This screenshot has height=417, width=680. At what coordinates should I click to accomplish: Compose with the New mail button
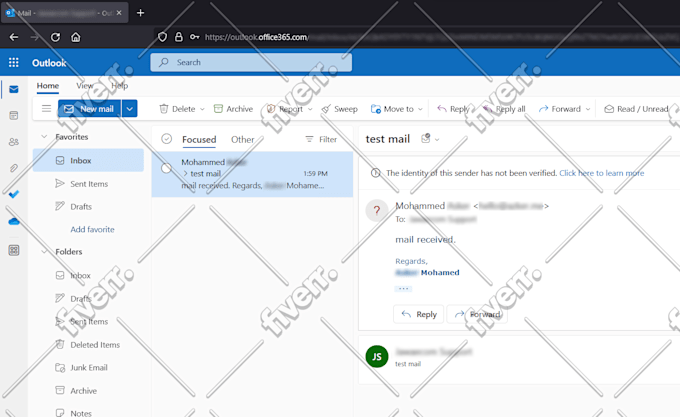[89, 108]
